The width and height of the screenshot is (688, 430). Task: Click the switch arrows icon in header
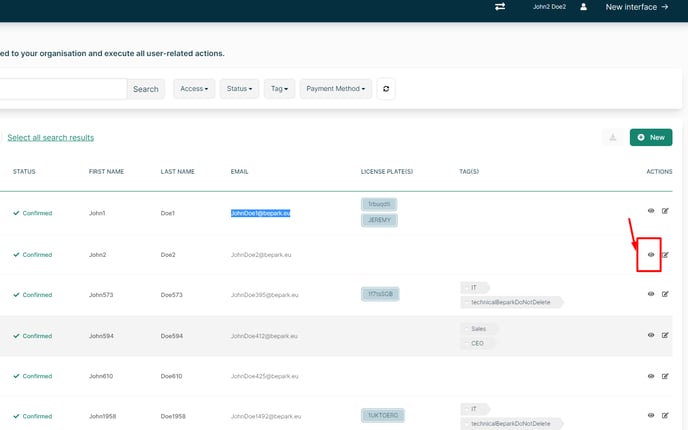[500, 7]
